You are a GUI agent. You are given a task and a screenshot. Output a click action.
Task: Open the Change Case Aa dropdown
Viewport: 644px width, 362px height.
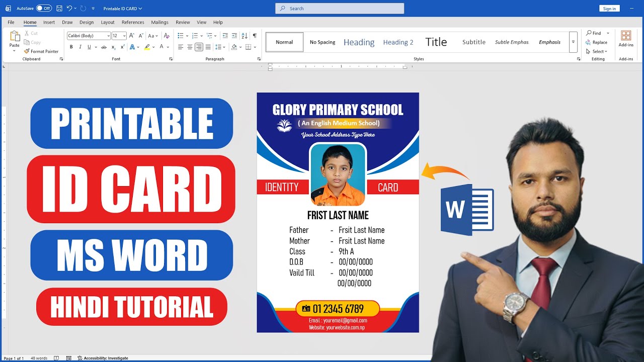coord(153,36)
